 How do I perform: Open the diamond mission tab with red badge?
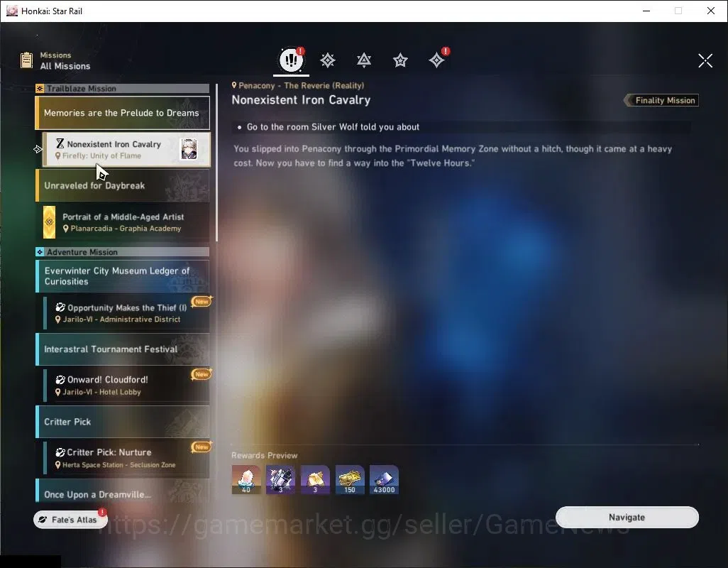tap(436, 60)
